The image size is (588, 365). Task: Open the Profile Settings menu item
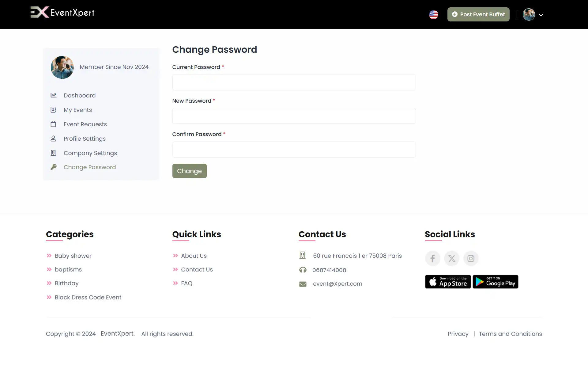click(x=84, y=139)
